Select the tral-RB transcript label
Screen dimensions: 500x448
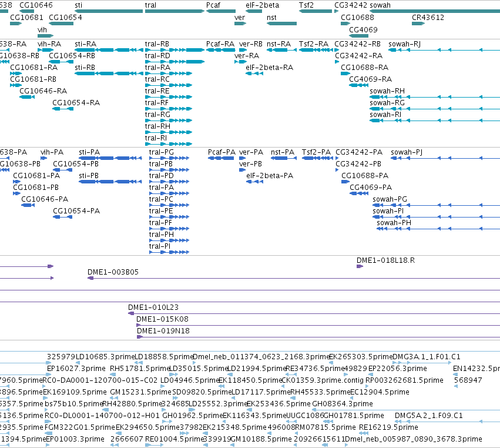point(157,44)
